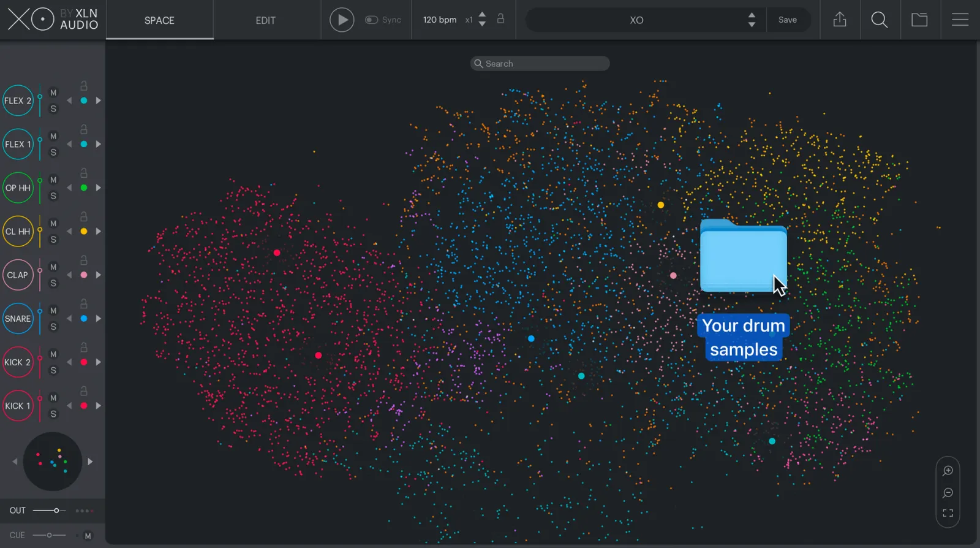980x548 pixels.
Task: Select previous preset with the down arrow
Action: point(752,25)
